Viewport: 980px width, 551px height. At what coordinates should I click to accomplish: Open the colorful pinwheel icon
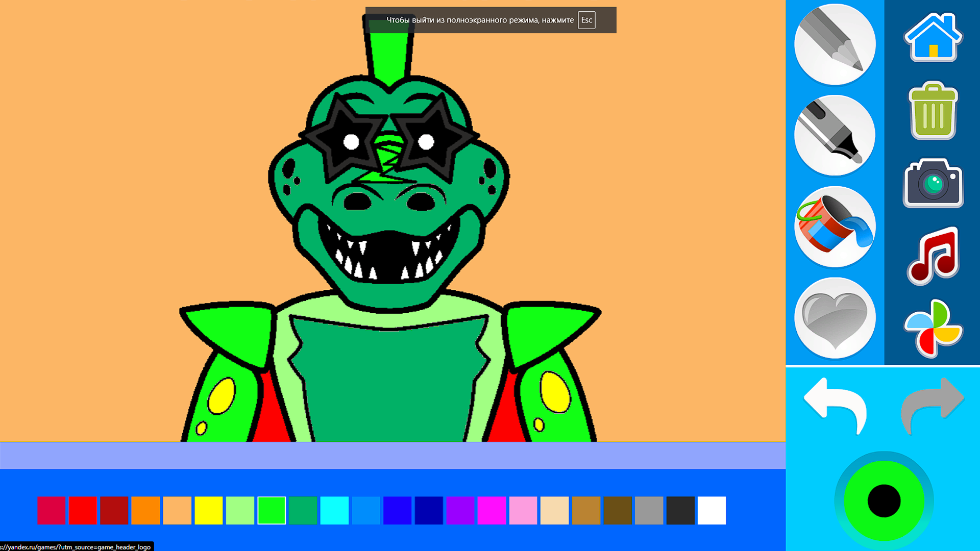coord(933,329)
